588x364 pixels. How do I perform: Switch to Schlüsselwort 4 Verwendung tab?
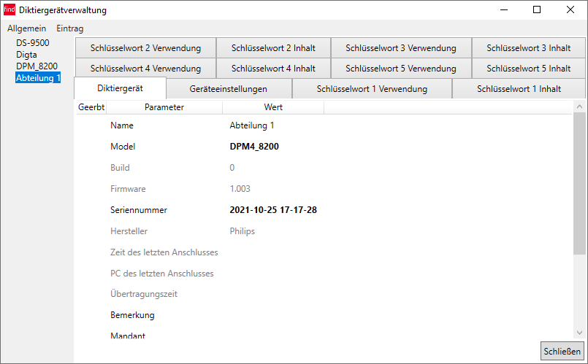coord(145,69)
